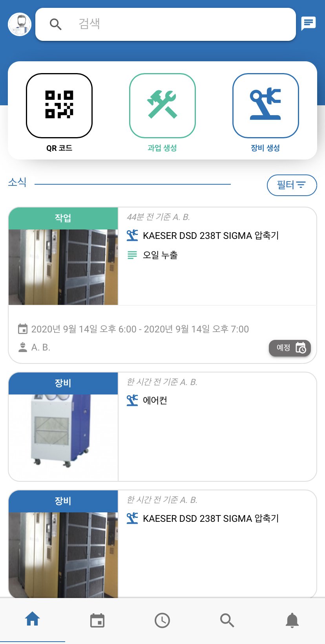Tap the 장비 생성 robot arm icon
Viewport: 325px width, 644px height.
pos(266,106)
